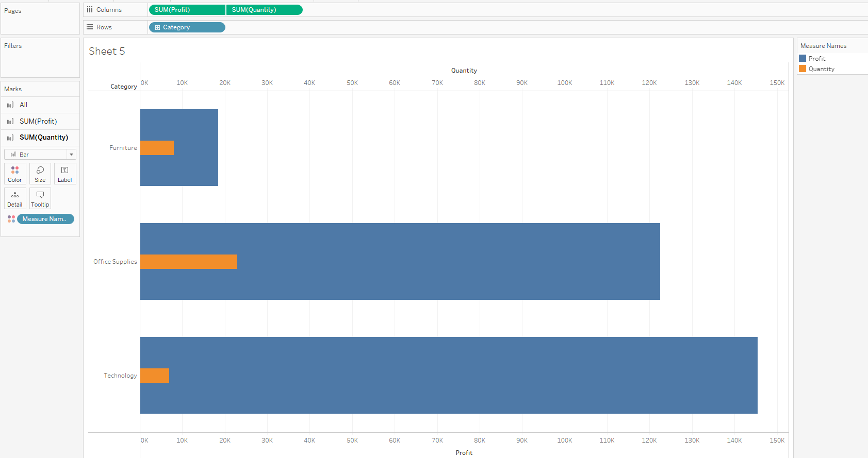Click the Filters shelf
This screenshot has height=458, width=868.
(x=40, y=58)
